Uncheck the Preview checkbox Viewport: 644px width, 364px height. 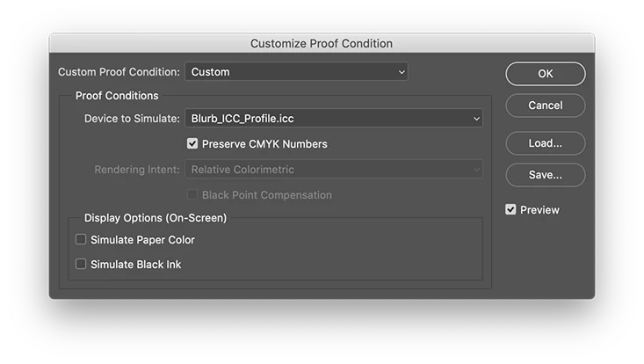pos(510,209)
